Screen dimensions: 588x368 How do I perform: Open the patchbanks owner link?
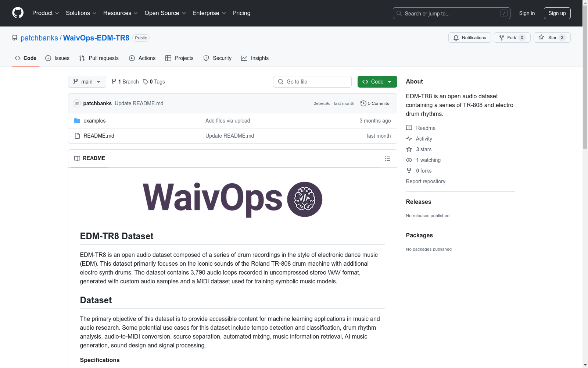tap(39, 38)
